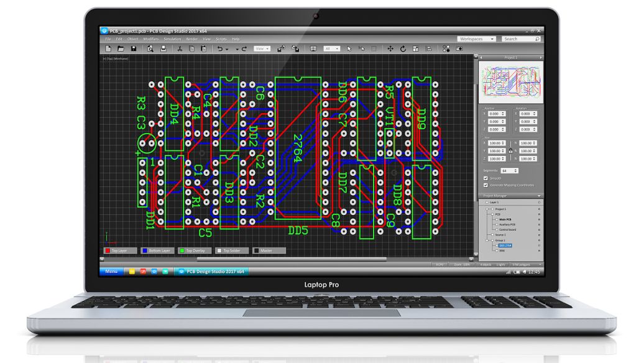644x363 pixels.
Task: Click the Search input field
Action: pos(521,39)
